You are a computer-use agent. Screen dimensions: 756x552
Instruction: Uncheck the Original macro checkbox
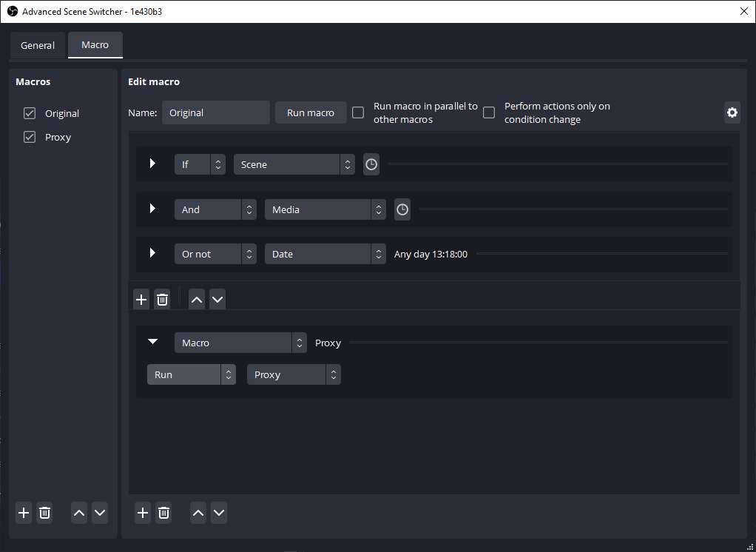[29, 113]
